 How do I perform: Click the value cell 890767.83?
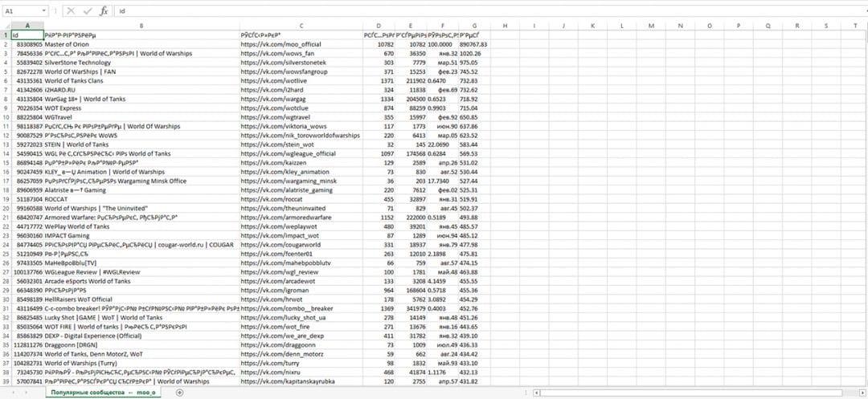[474, 44]
